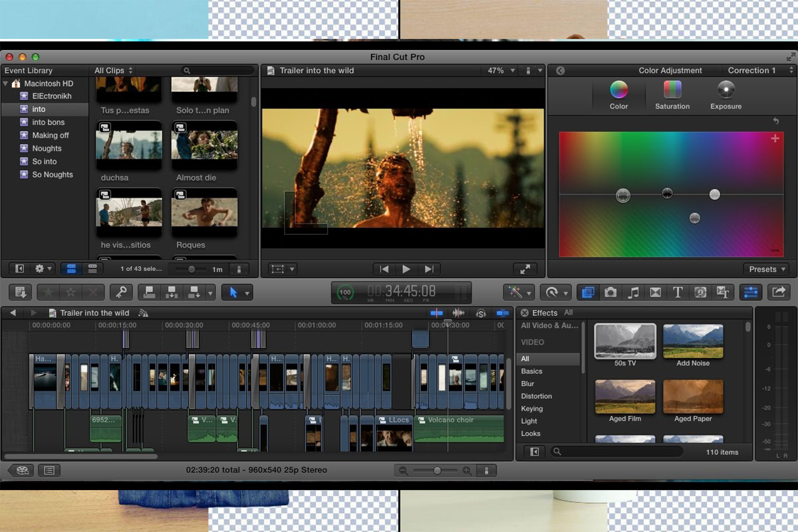Open the All Clips filter dropdown
This screenshot has width=798, height=532.
click(x=113, y=70)
